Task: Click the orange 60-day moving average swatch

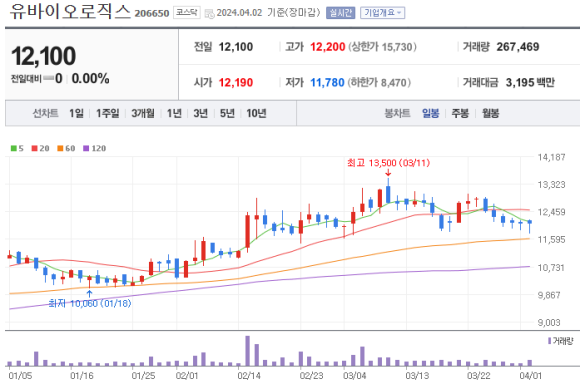Action: pos(60,148)
